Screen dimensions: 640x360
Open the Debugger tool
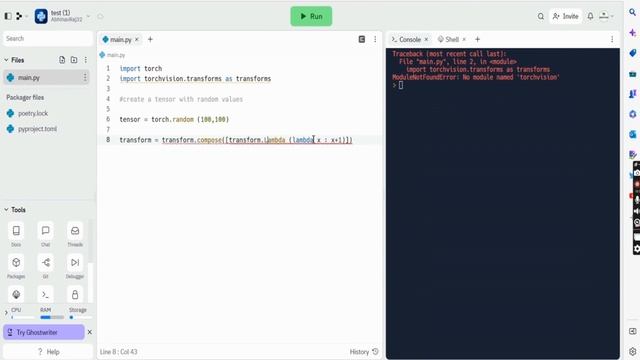75,266
